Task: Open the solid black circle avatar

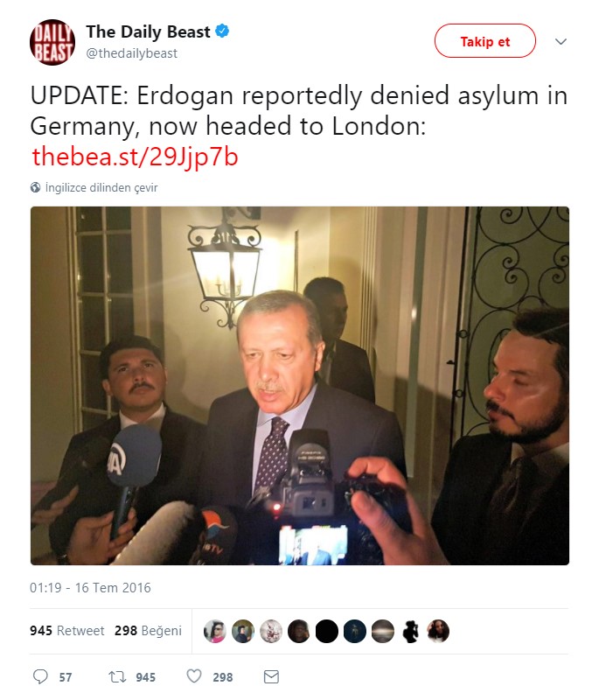Action: point(326,631)
